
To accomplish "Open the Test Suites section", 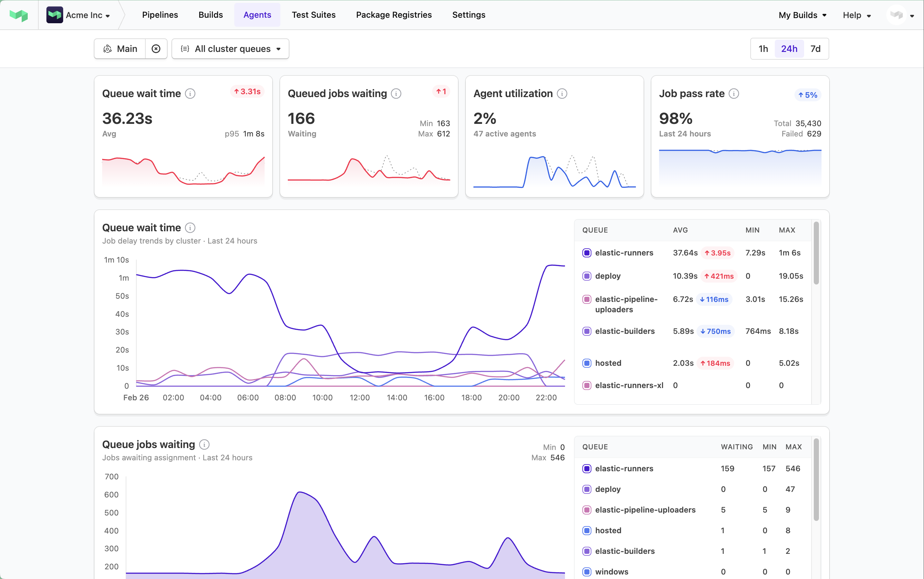I will (x=313, y=15).
